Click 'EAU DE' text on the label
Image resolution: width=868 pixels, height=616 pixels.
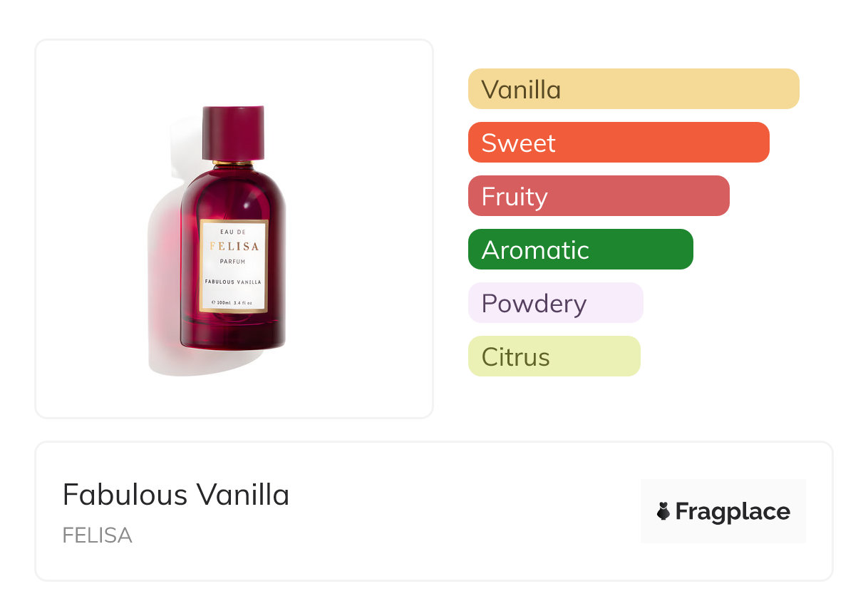point(234,232)
